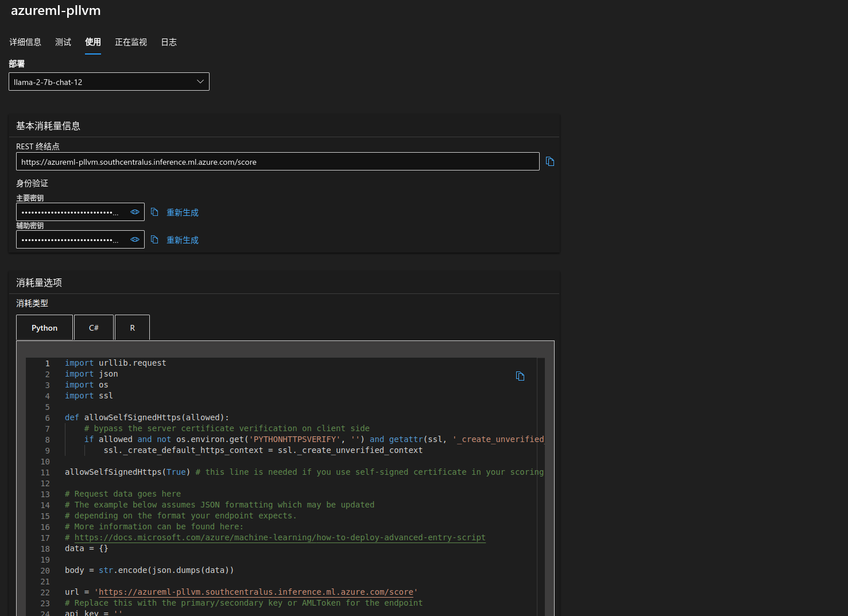Screen dimensions: 848x616
Task: Open the 日志 tab
Action: tap(169, 42)
